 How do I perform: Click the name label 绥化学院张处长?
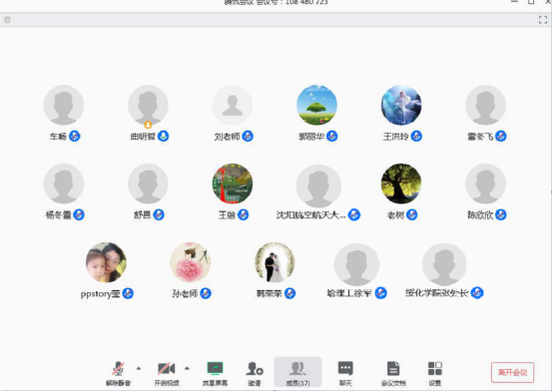[437, 292]
